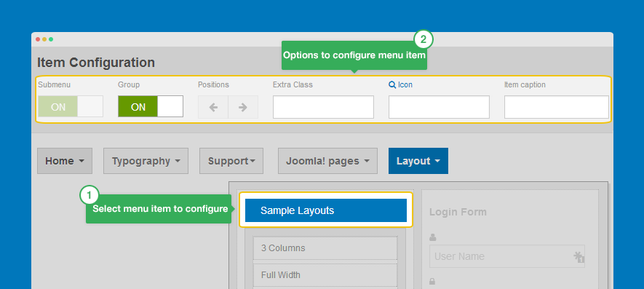The image size is (644, 289).
Task: Click the numbered badge 2 circle
Action: point(424,40)
